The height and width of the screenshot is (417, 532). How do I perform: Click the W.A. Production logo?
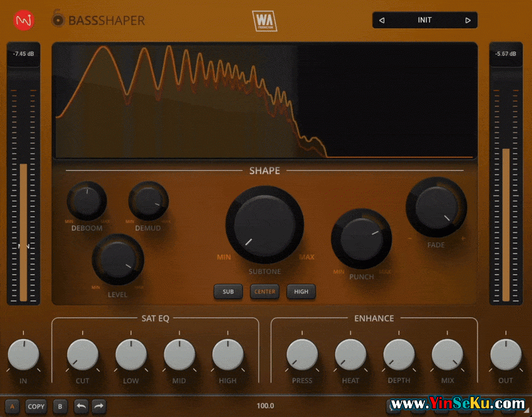point(264,21)
